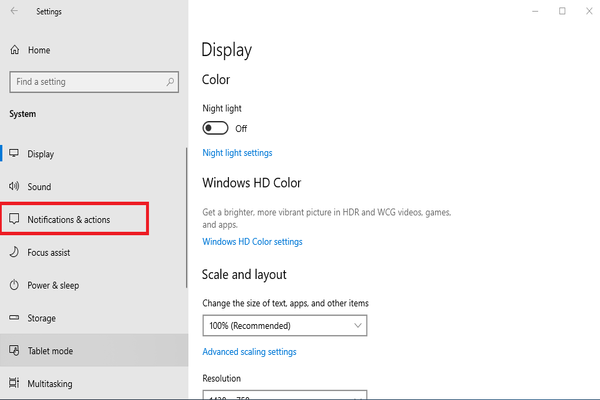Screen dimensions: 600x400
Task: Open the text size scaling dropdown
Action: (285, 326)
